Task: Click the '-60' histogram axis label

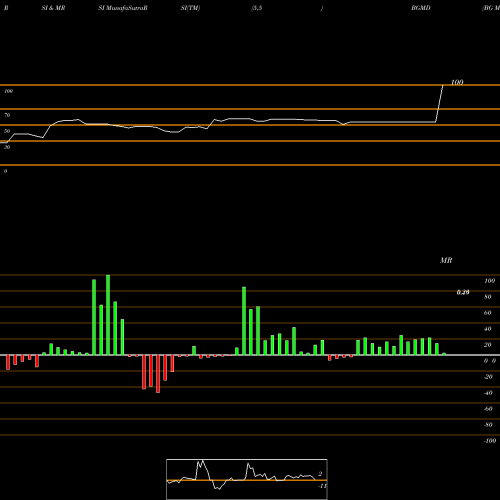Action: 488,409
